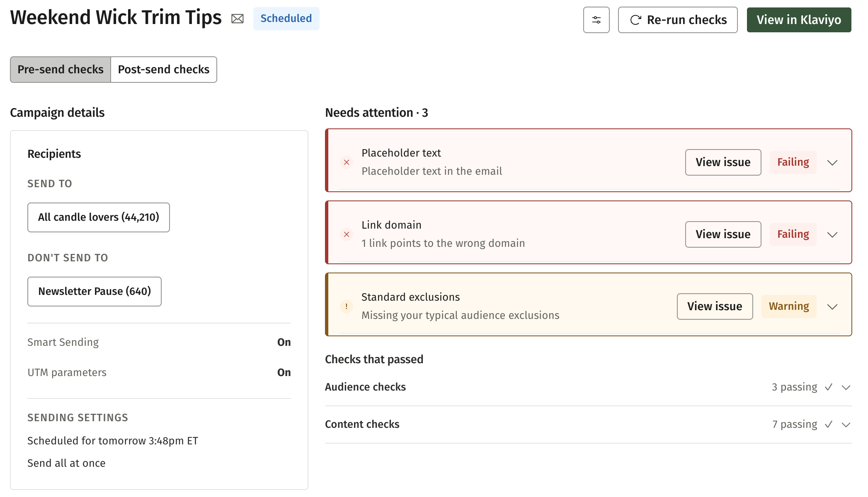Click the Failing badge on Link domain

click(793, 234)
